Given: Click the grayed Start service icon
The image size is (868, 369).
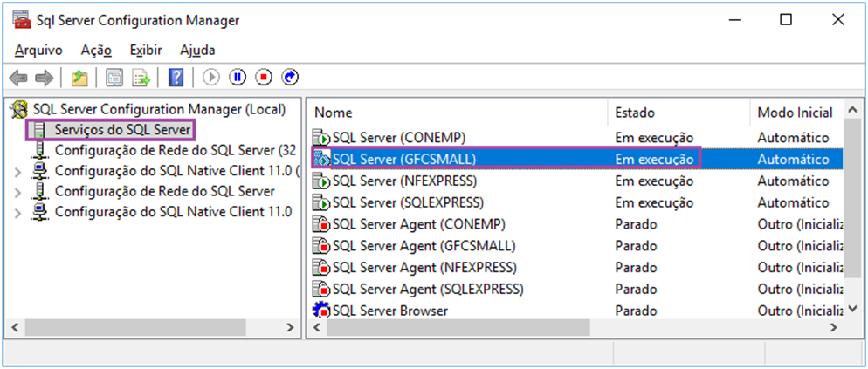Looking at the screenshot, I should (x=211, y=78).
